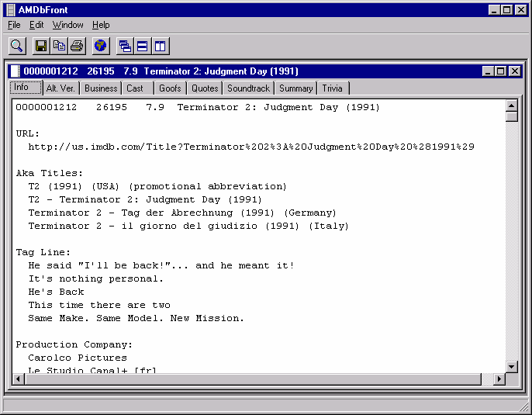The height and width of the screenshot is (415, 532).
Task: Click 'il giorno del giudizio' Italy title line
Action: coord(188,226)
